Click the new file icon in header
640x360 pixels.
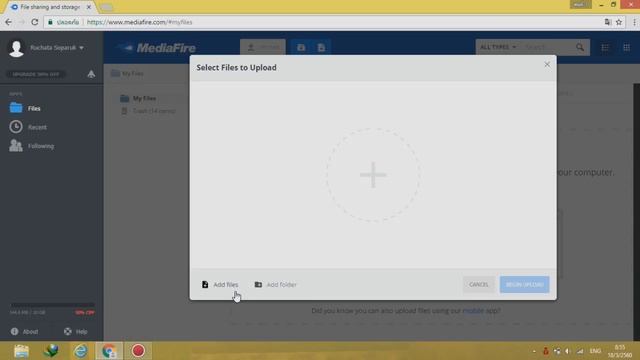[321, 47]
